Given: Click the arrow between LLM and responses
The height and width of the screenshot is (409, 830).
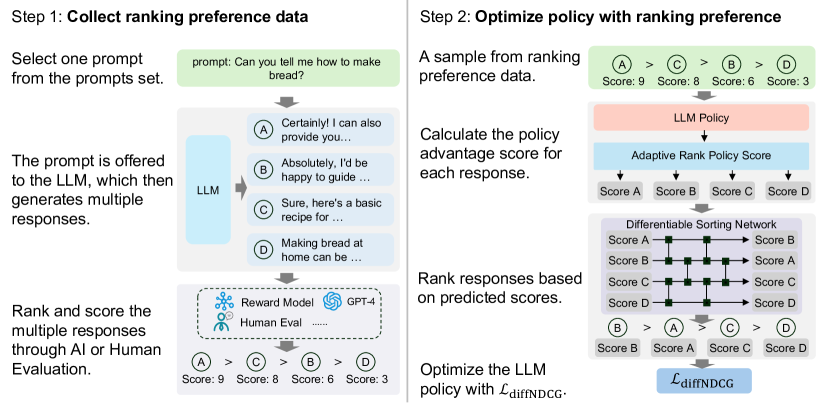Looking at the screenshot, I should pos(240,188).
